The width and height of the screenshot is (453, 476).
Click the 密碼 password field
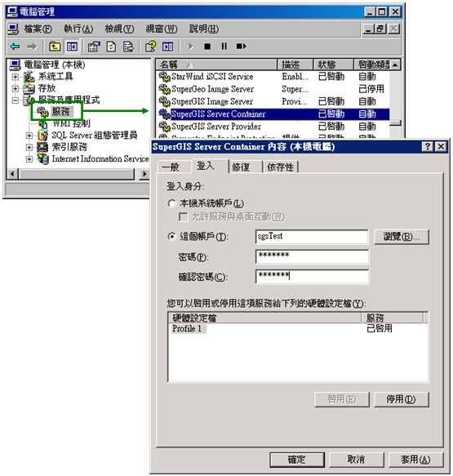[x=313, y=256]
